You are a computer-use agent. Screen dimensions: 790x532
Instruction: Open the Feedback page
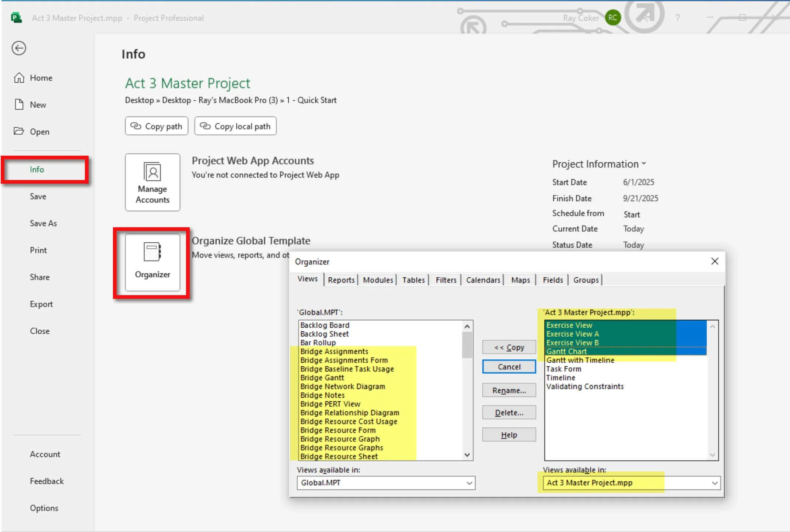47,481
